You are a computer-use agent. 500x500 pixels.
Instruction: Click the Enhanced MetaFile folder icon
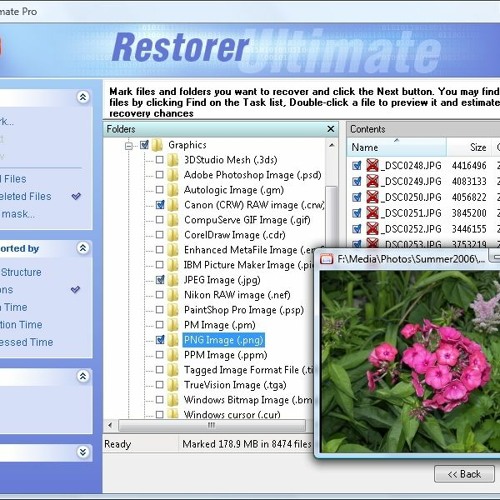click(173, 250)
